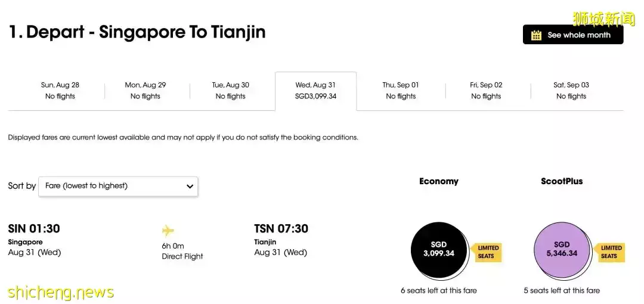Viewport: 644px width, 304px height.
Task: Click the yellow airplane direct flight icon
Action: (x=168, y=231)
